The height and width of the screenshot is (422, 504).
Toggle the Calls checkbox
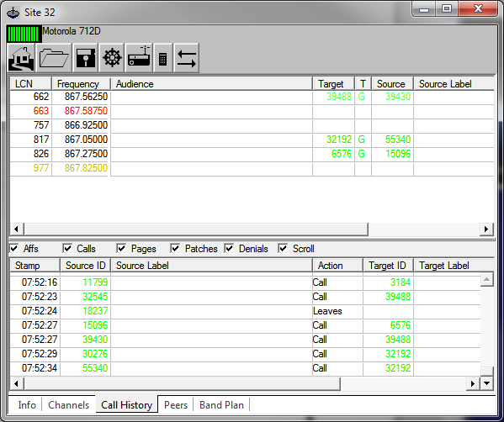tap(67, 248)
